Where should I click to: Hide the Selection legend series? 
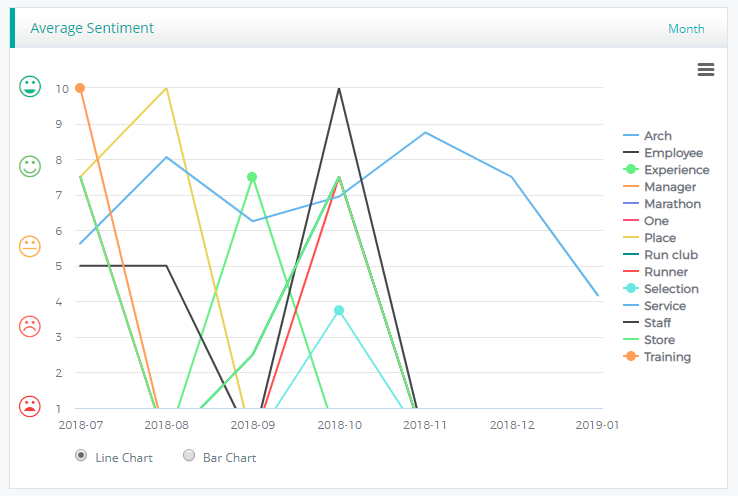pyautogui.click(x=660, y=288)
